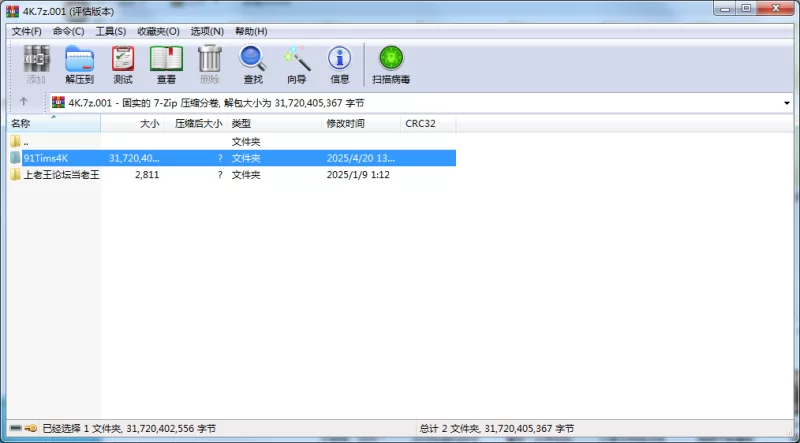Select the 上老王论坛当老王 folder name
The width and height of the screenshot is (800, 443).
point(61,175)
